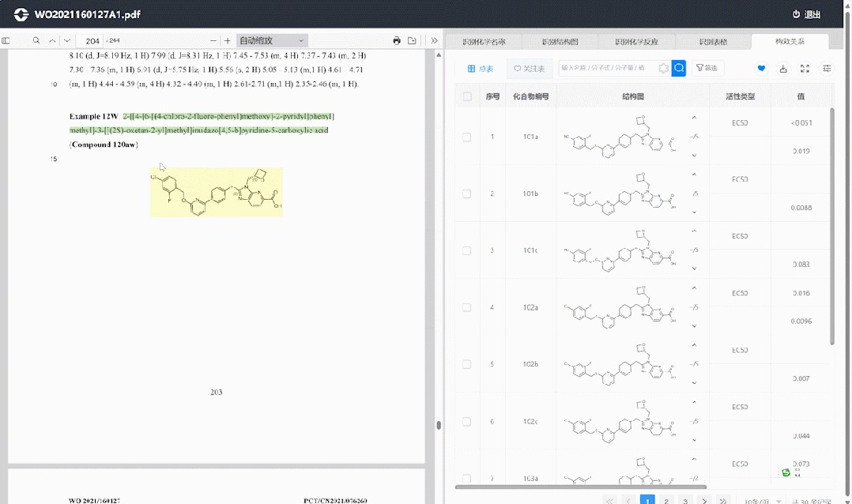852x504 pixels.
Task: Switch to 识别结构图 tab
Action: [560, 42]
